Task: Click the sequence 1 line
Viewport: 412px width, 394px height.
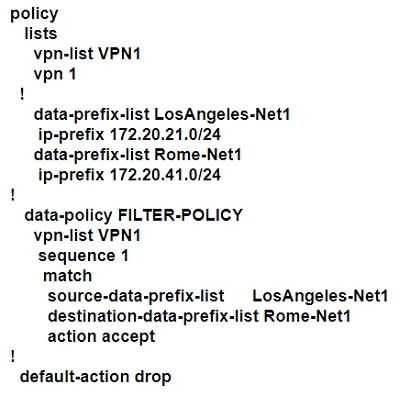Action: click(x=83, y=256)
